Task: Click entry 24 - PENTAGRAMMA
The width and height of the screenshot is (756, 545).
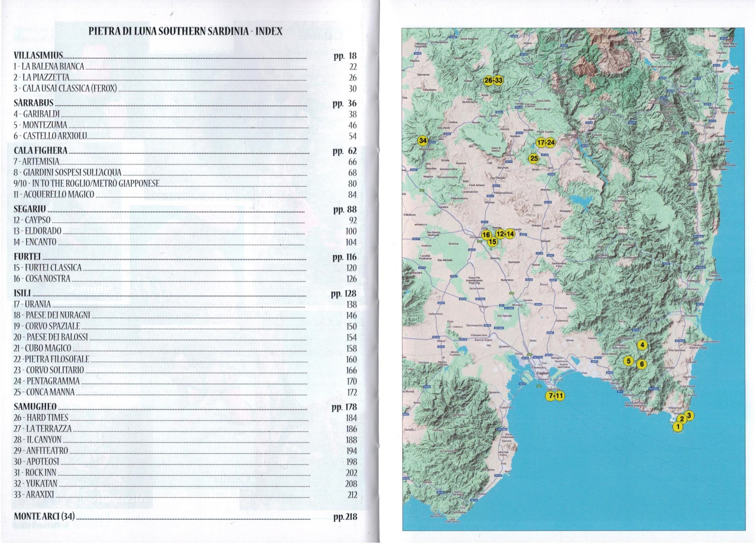Action: click(47, 381)
